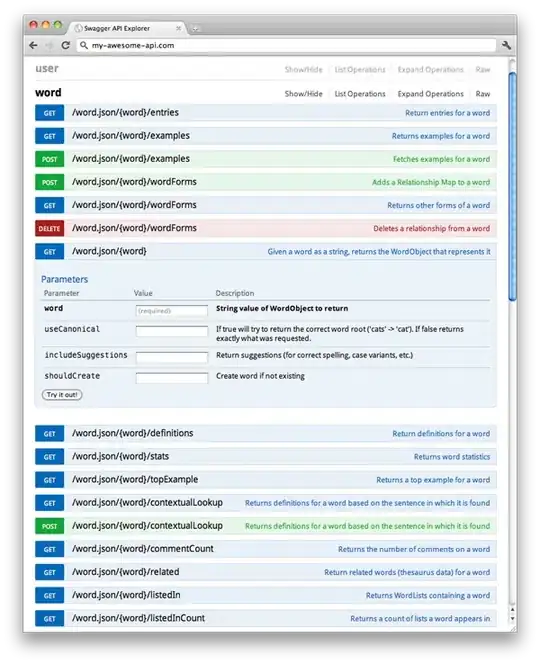Reload the page with the refresh icon

pos(65,45)
